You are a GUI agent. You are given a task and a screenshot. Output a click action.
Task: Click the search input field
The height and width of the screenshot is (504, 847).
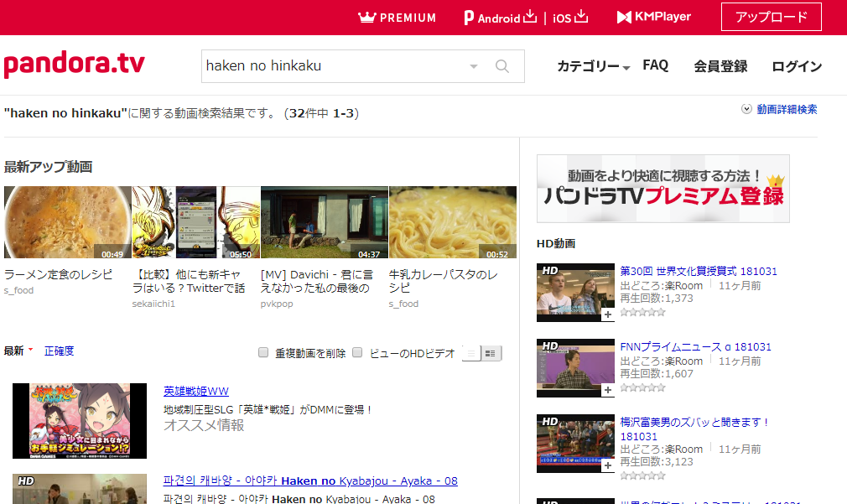point(335,66)
